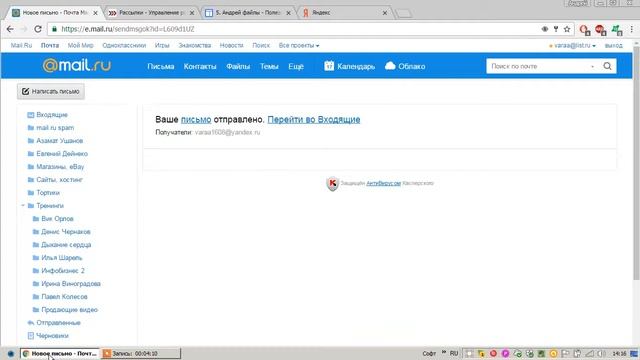Click the mail.ru logo
Screen dimensions: 640x360
[77, 65]
